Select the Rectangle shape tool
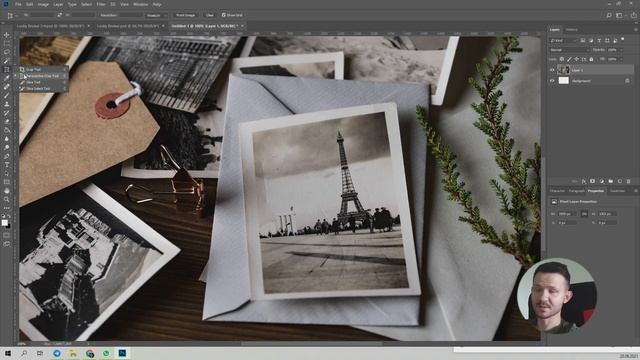 click(x=7, y=182)
